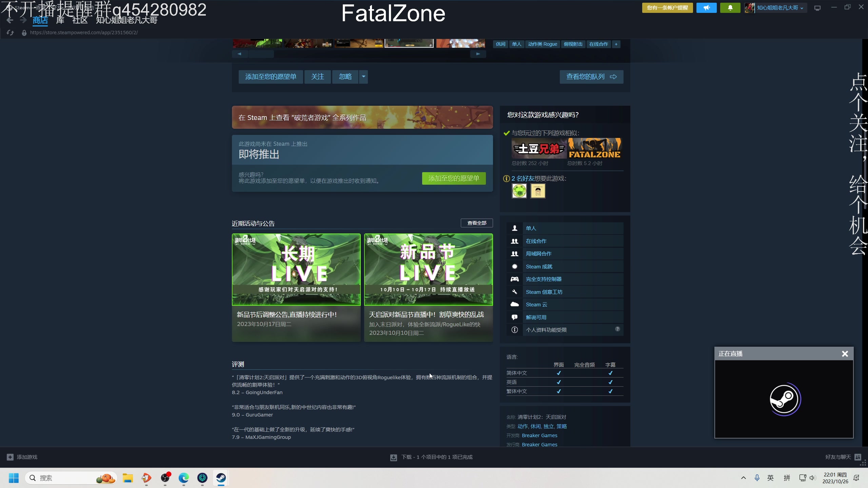Open the 破荒者游戏 franchise banner
Screen dimensions: 868x488
pos(362,117)
